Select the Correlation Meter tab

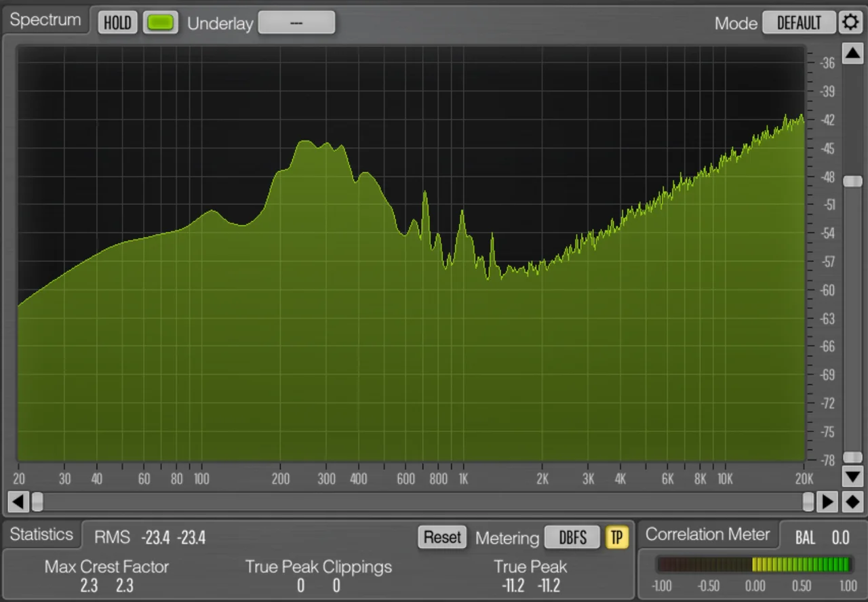pos(707,534)
